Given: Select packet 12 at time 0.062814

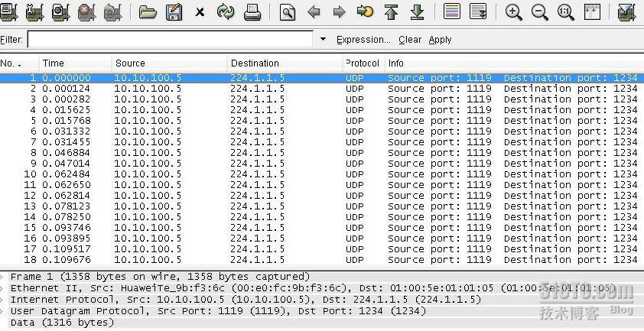Looking at the screenshot, I should click(x=322, y=196).
